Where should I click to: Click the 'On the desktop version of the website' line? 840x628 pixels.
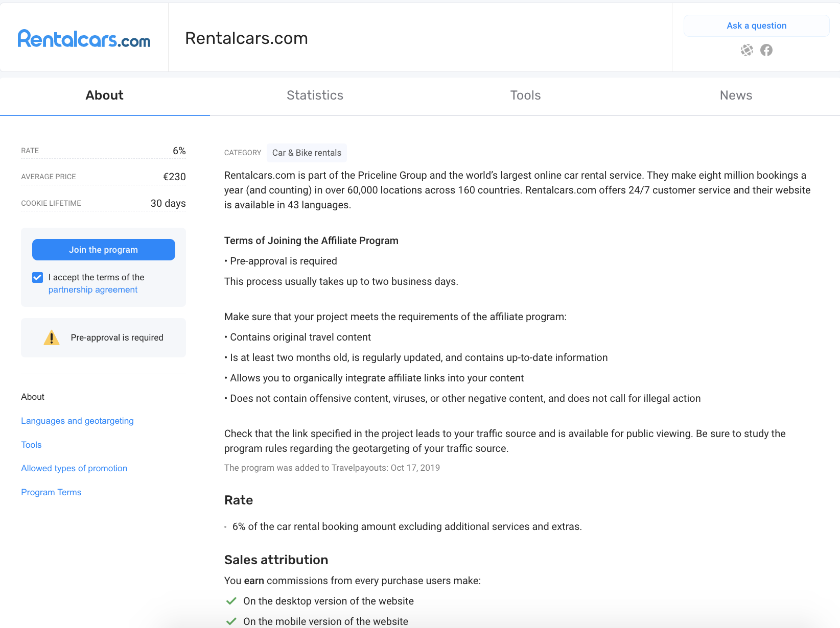tap(329, 601)
